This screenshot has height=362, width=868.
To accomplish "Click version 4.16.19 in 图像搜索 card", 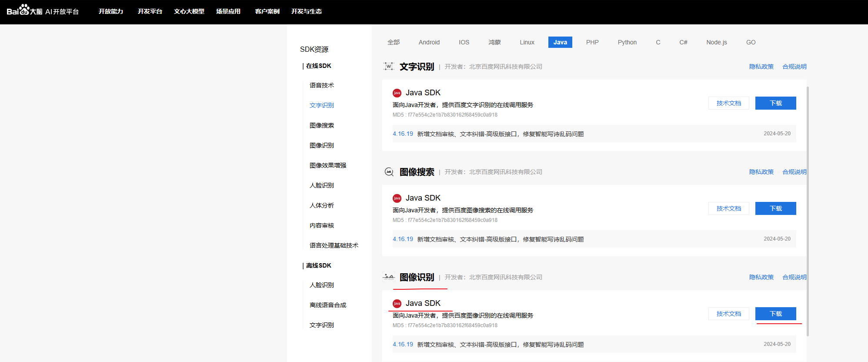I will tap(403, 239).
